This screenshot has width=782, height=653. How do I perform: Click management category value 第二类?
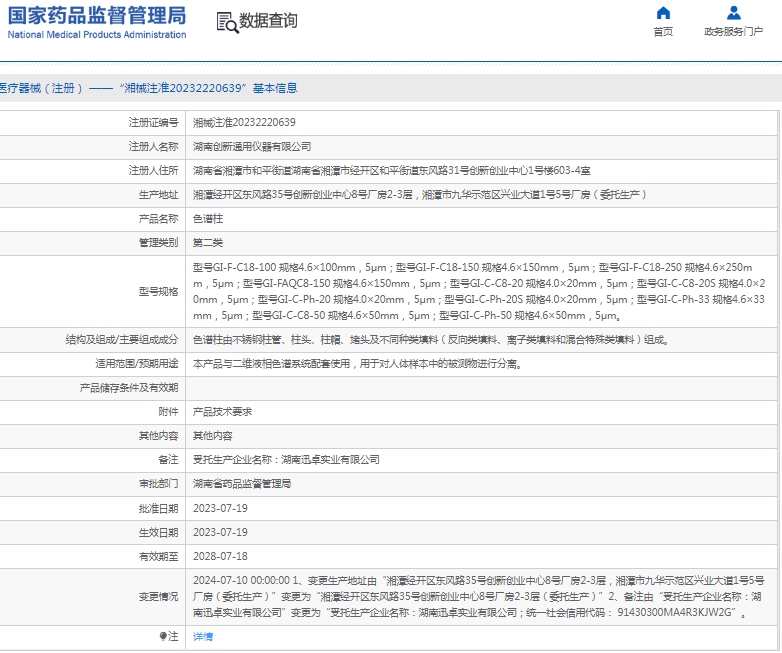[x=208, y=242]
